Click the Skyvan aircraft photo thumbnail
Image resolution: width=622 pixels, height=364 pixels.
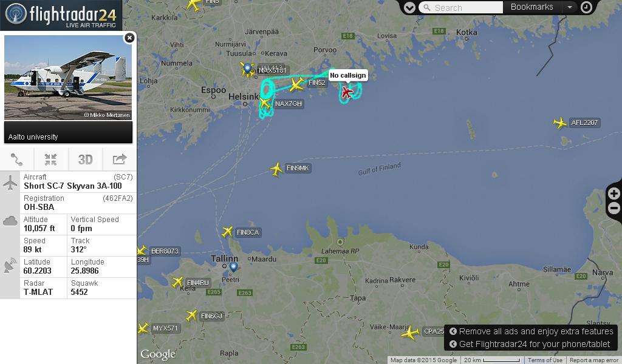tap(68, 78)
